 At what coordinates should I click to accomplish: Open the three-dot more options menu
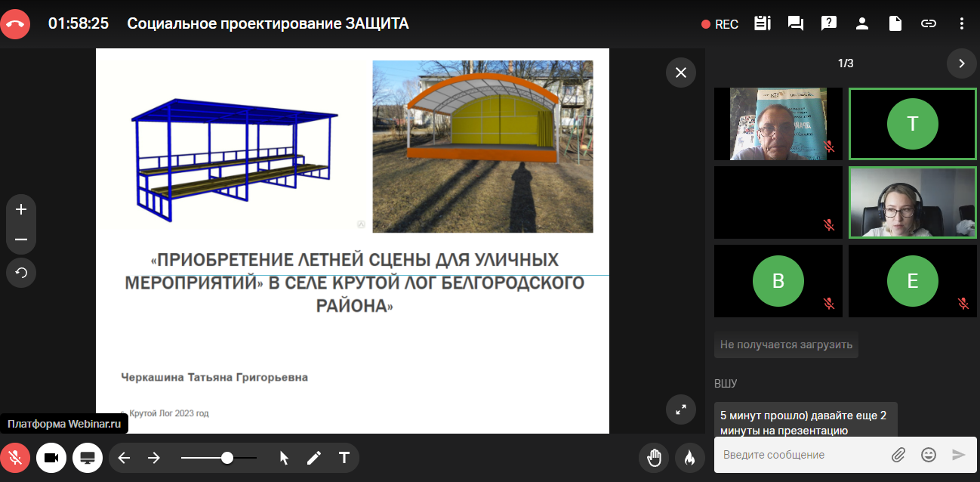[961, 23]
